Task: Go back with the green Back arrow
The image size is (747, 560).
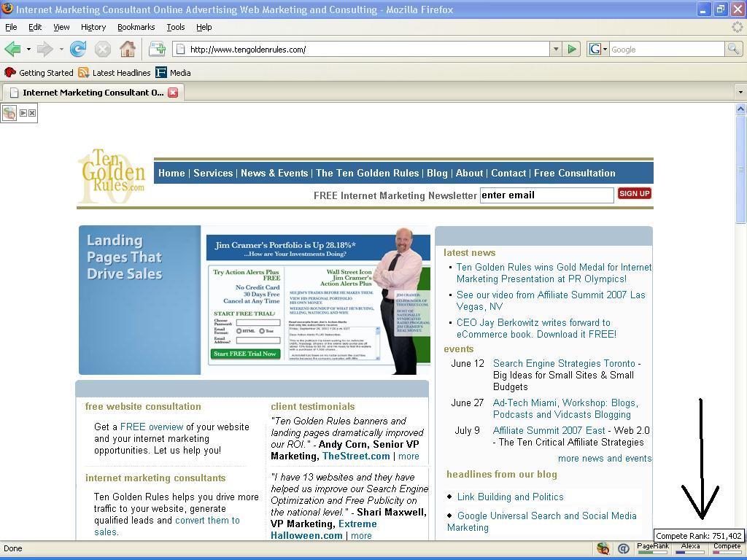Action: point(12,49)
